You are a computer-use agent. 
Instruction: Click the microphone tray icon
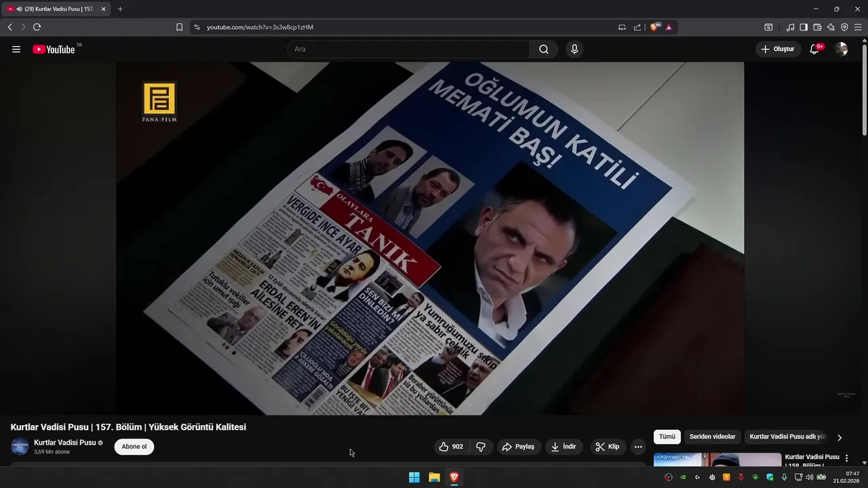(x=784, y=477)
